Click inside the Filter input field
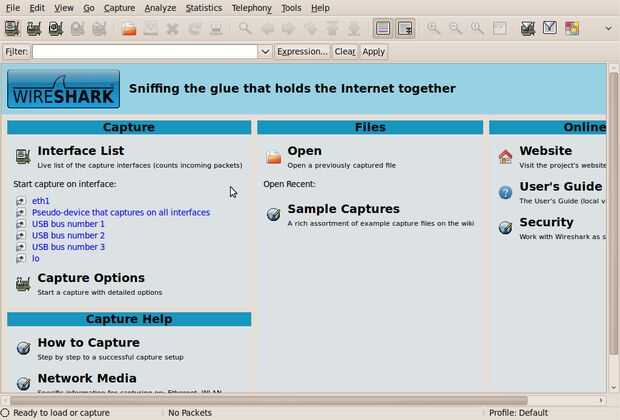The width and height of the screenshot is (620, 420). click(x=145, y=52)
